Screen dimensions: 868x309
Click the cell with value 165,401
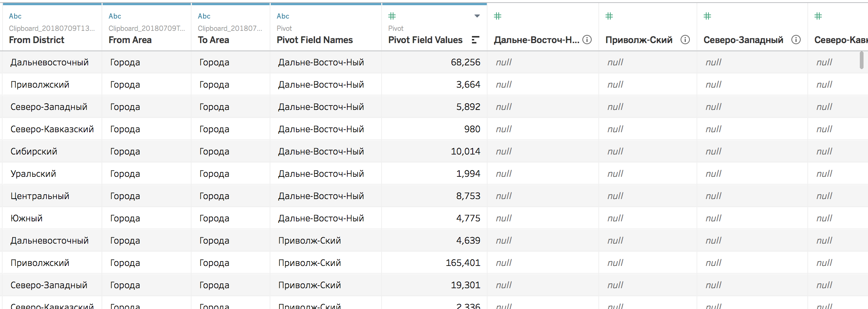click(x=463, y=263)
